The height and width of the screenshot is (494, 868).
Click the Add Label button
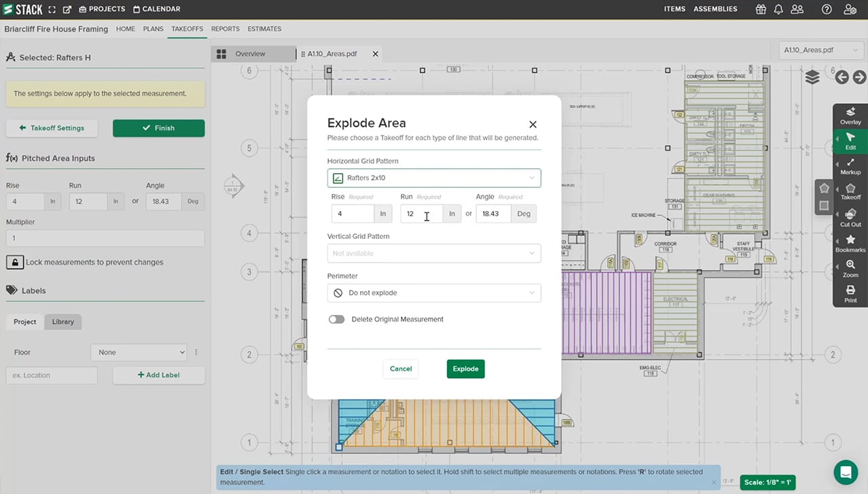coord(159,375)
